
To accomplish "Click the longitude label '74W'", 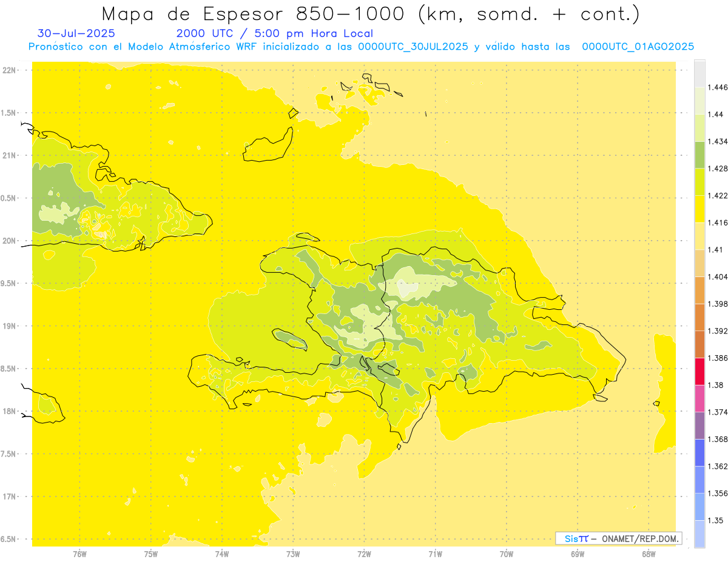I will pos(222,555).
